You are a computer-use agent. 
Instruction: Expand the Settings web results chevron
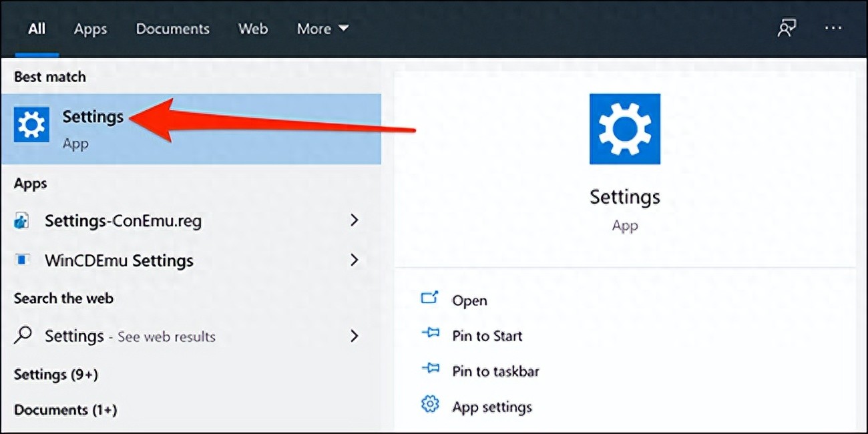click(x=355, y=336)
